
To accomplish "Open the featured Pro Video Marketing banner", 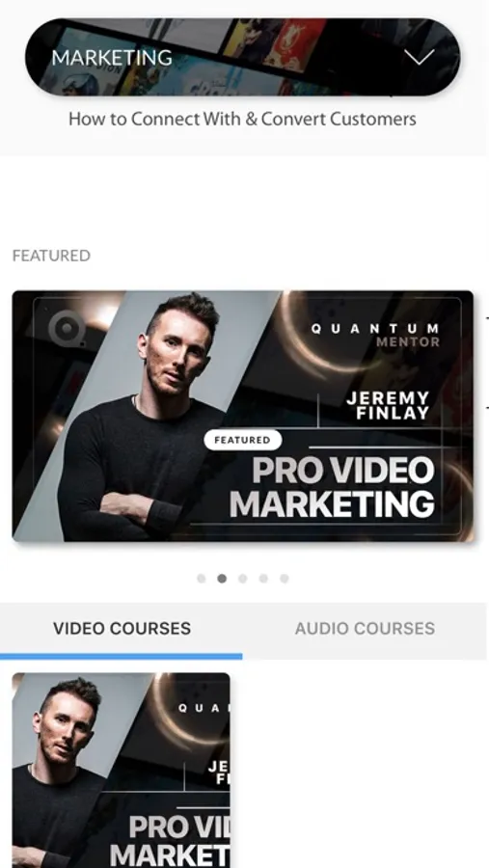I will pyautogui.click(x=242, y=416).
